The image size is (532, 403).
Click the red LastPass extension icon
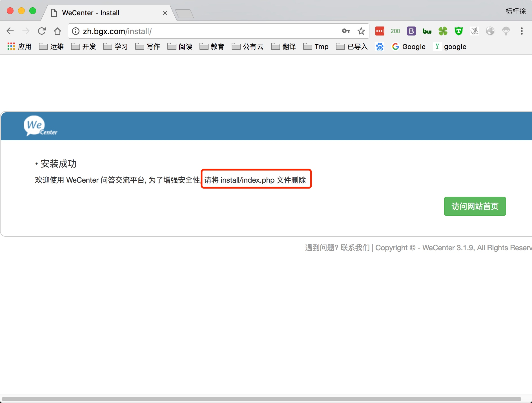click(x=380, y=31)
